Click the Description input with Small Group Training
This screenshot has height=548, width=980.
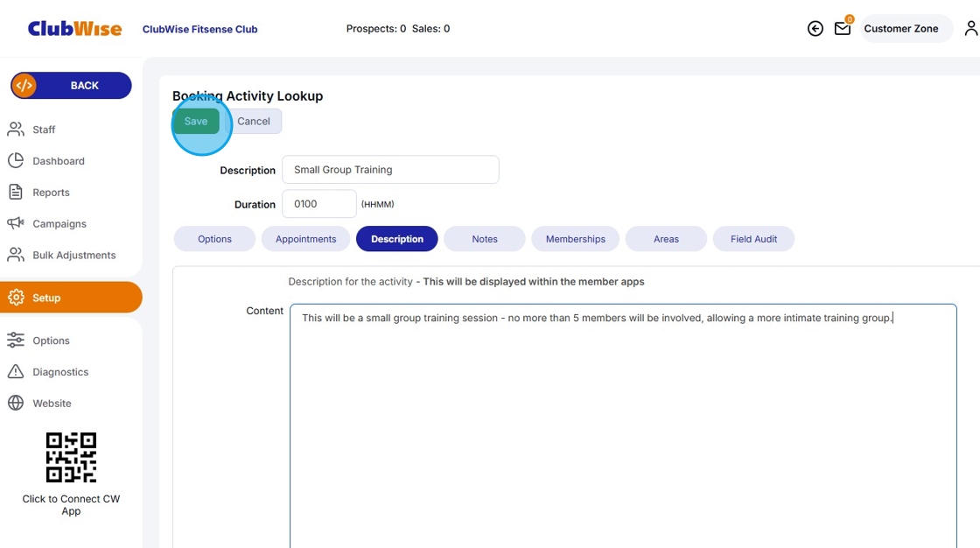coord(390,170)
